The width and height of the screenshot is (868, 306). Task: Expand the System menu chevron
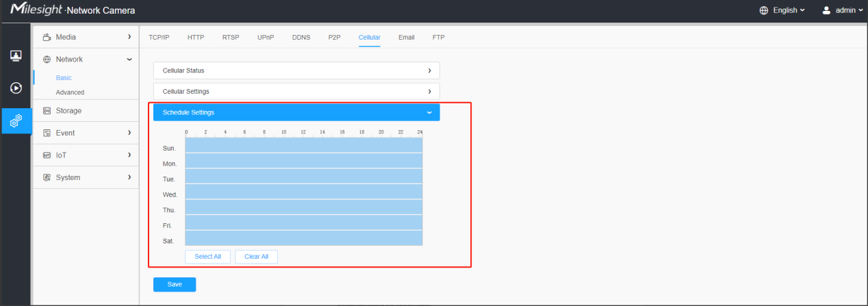coord(129,177)
